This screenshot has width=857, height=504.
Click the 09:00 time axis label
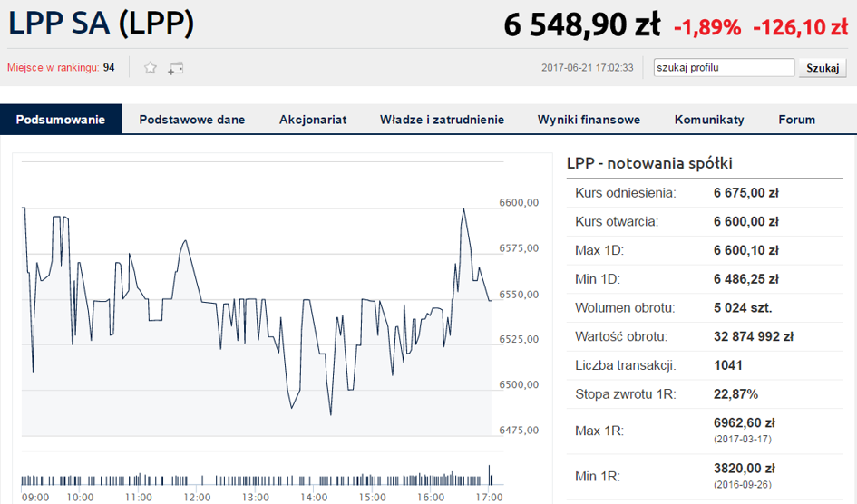click(35, 498)
